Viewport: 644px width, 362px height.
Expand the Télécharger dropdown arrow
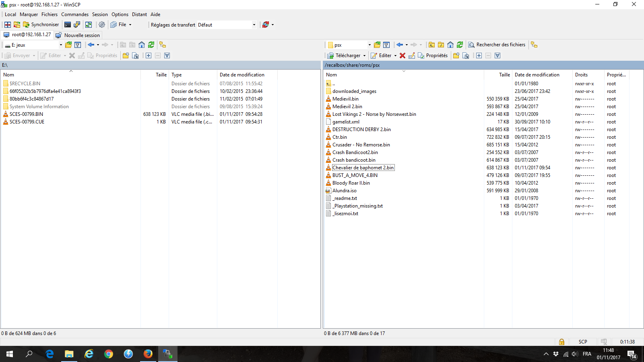365,56
